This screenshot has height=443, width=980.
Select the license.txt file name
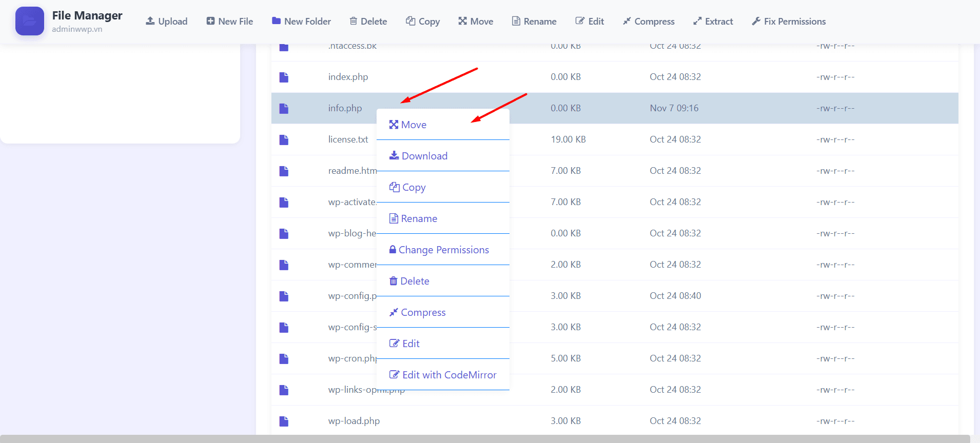point(348,139)
